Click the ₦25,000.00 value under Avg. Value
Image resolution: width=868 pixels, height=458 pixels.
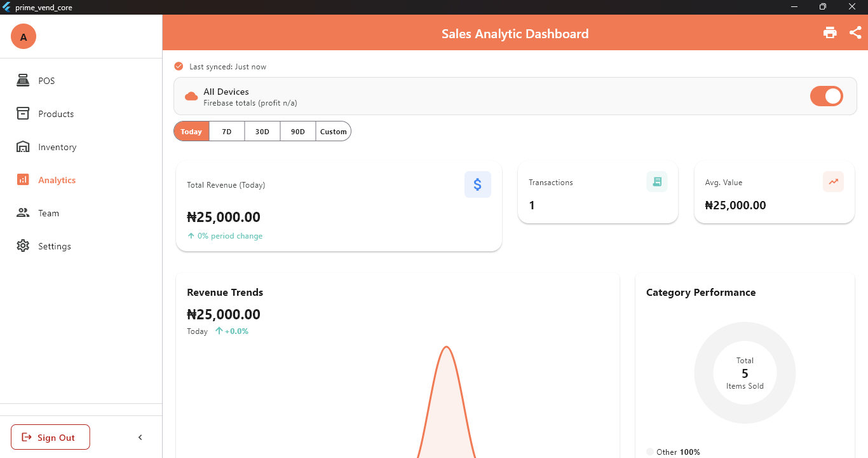point(735,205)
